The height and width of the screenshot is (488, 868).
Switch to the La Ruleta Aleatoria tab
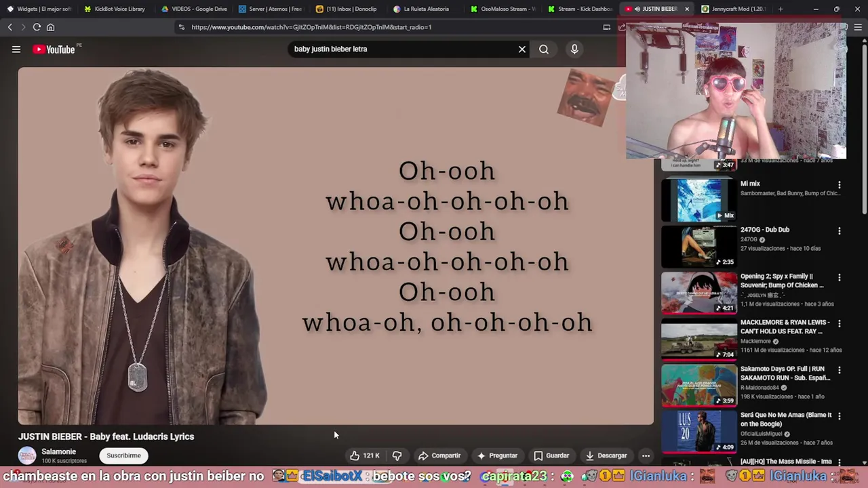[x=425, y=9]
